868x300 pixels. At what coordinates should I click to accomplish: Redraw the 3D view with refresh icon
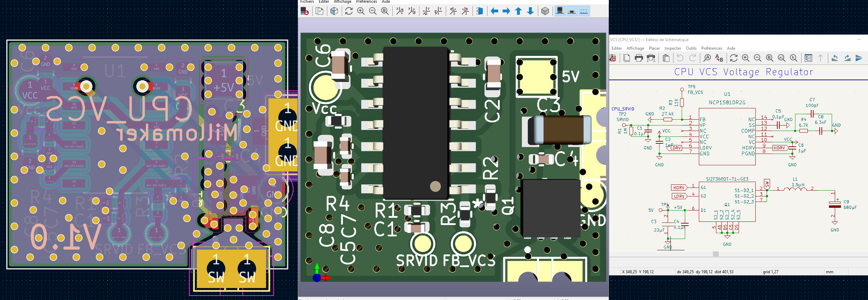point(349,11)
